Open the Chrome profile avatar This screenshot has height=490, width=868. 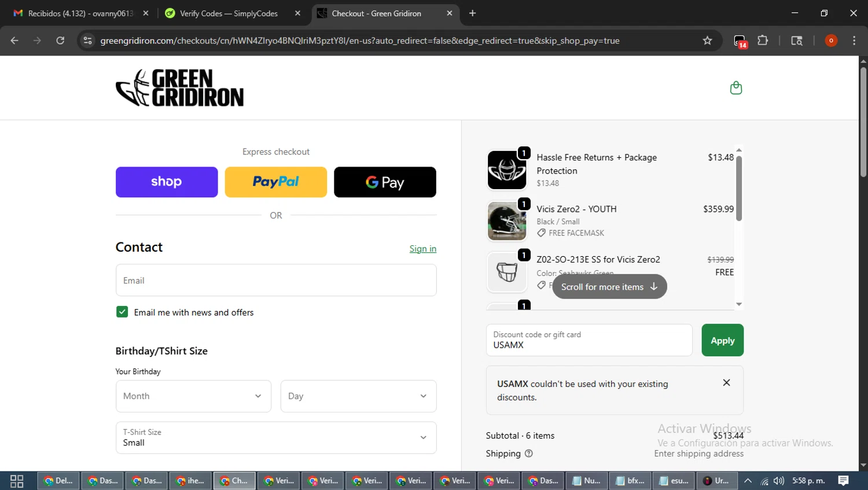831,40
